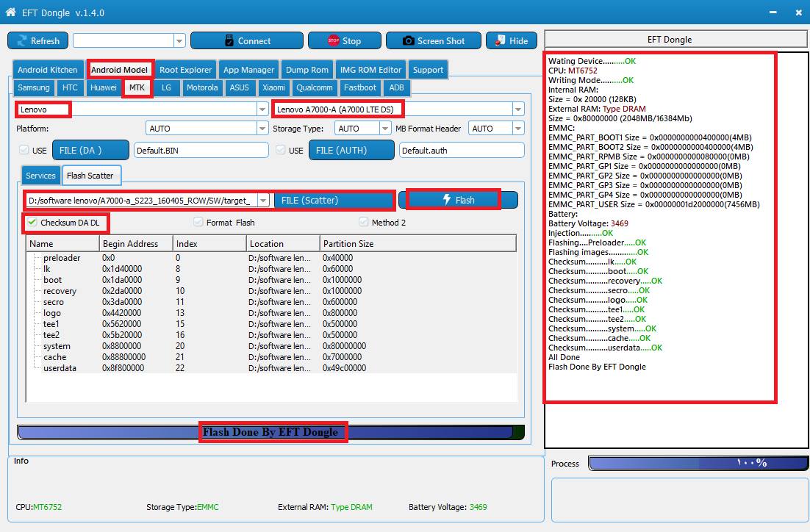Expand the scatter file path dropdown
Screen dimensions: 810x532
coord(263,201)
